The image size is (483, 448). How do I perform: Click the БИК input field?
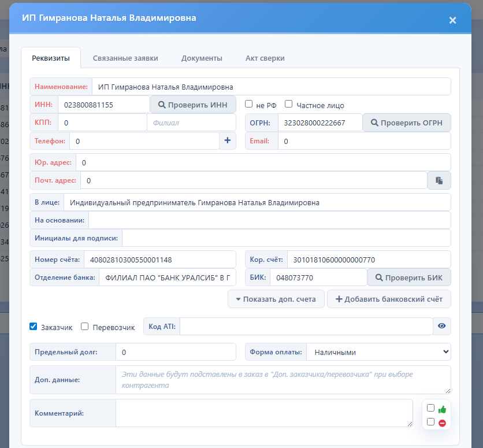tap(318, 277)
